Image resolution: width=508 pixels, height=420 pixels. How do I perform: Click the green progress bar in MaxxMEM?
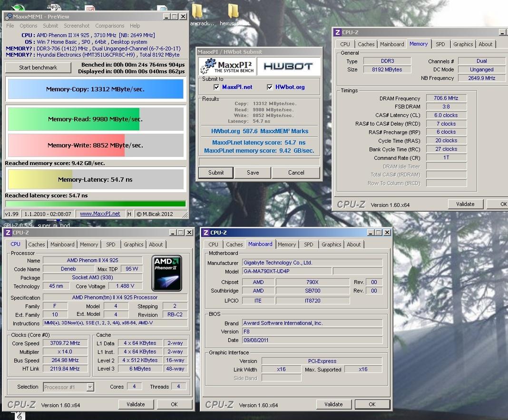(x=96, y=204)
